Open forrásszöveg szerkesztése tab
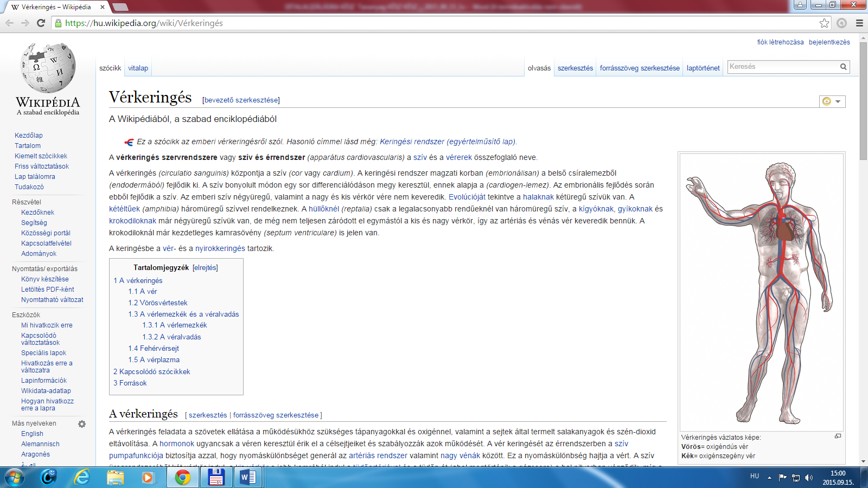 640,68
